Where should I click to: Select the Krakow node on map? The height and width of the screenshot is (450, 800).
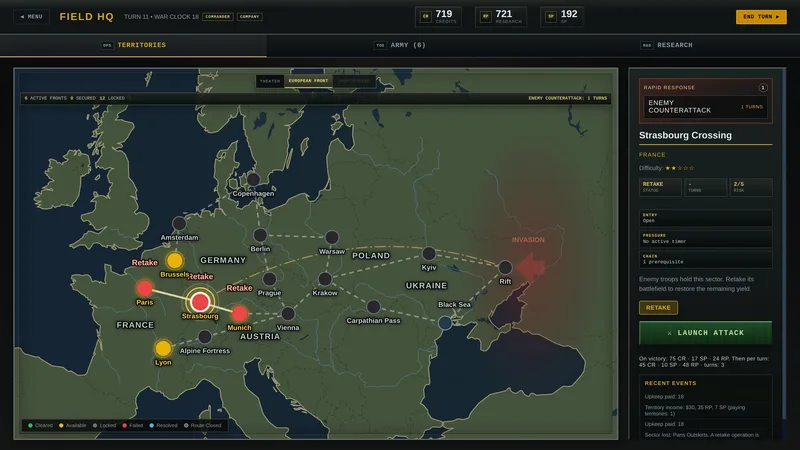[325, 279]
